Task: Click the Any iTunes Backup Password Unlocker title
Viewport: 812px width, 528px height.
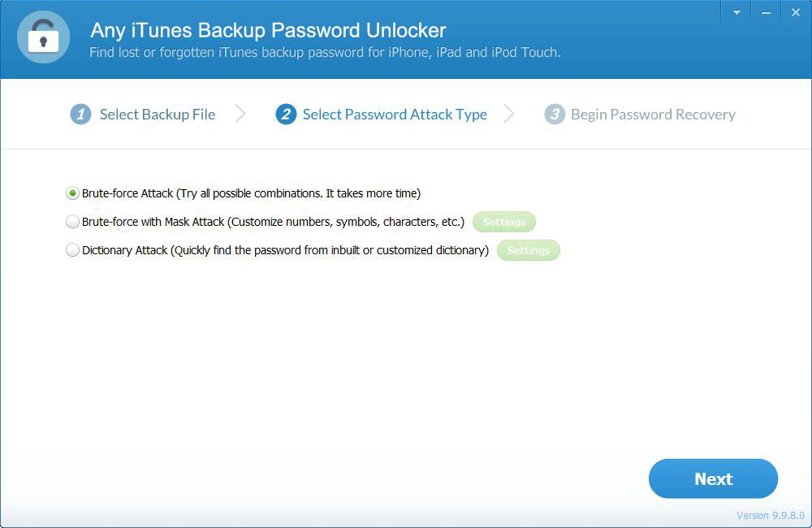Action: pyautogui.click(x=268, y=30)
